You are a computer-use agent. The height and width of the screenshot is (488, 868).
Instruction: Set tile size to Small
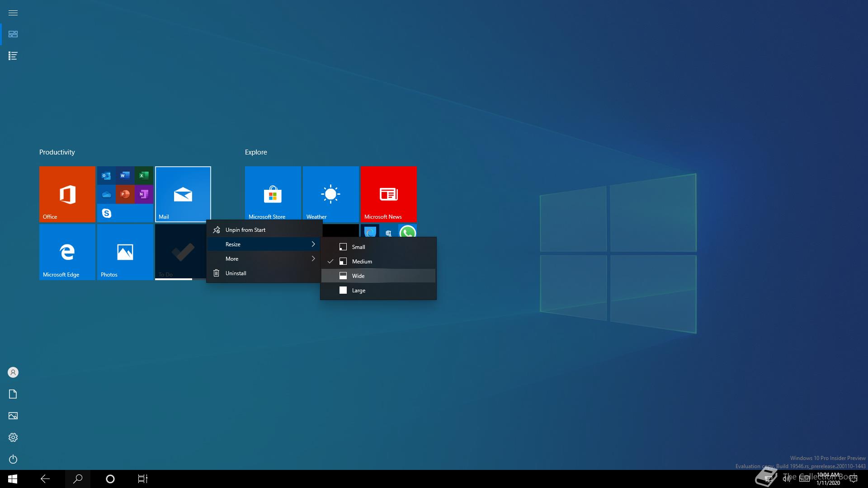378,247
